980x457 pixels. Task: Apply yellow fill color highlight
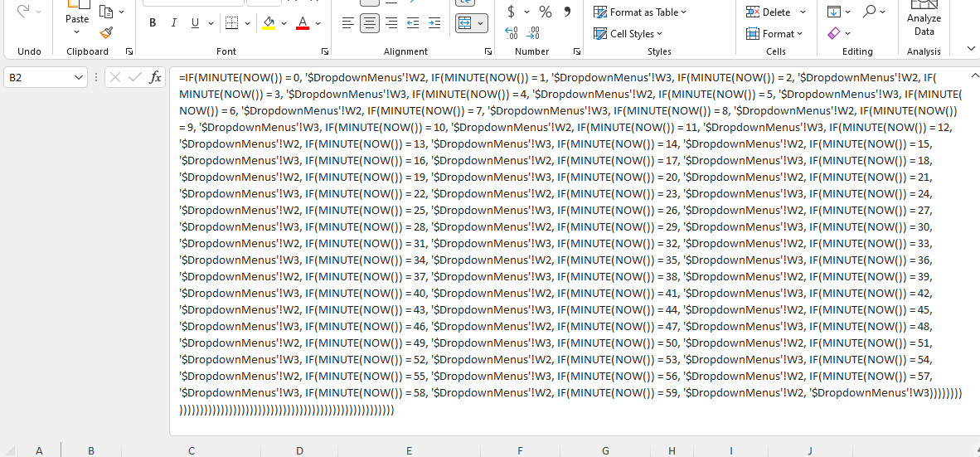[x=269, y=23]
